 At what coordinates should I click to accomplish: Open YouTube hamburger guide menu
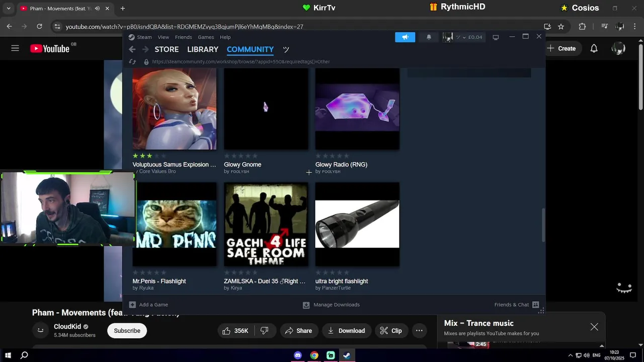pos(15,48)
